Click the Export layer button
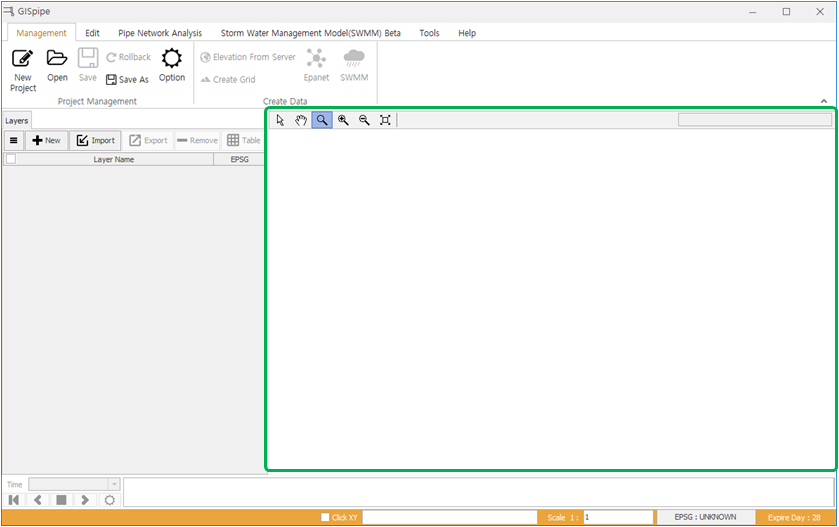The height and width of the screenshot is (527, 839). point(148,140)
